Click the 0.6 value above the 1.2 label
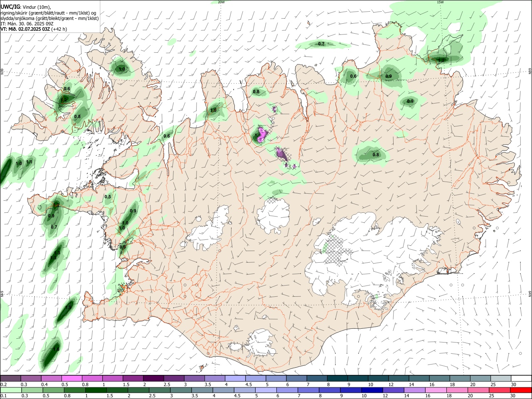This screenshot has width=532, height=399. tap(67, 89)
